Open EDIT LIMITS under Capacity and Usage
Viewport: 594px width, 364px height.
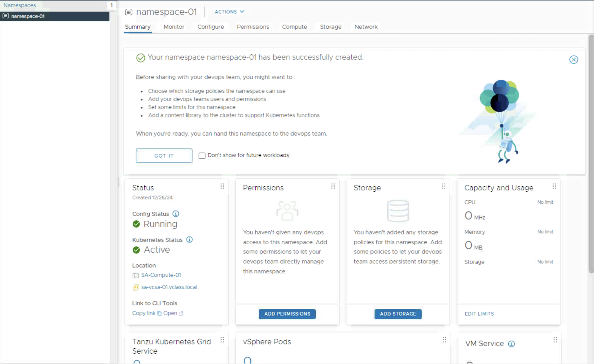479,313
